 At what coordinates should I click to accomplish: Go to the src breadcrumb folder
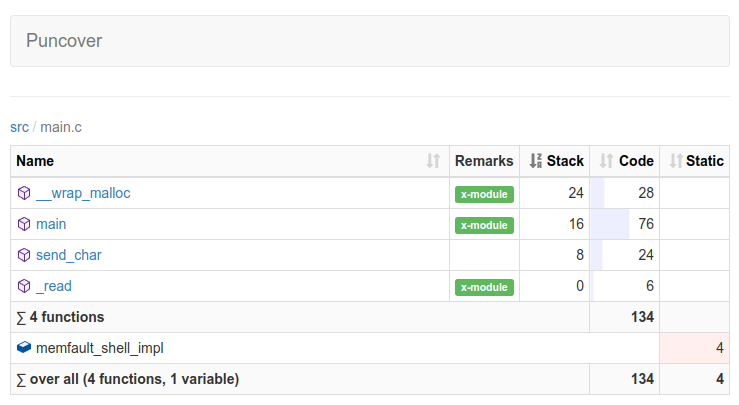pyautogui.click(x=19, y=127)
